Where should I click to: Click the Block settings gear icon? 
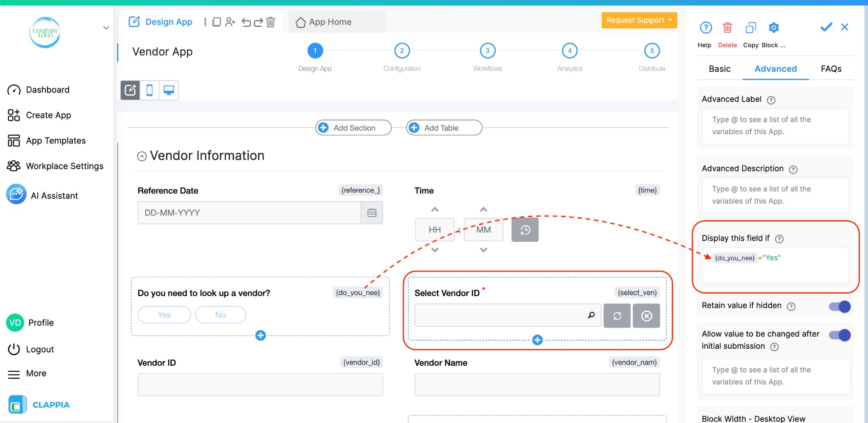point(774,28)
